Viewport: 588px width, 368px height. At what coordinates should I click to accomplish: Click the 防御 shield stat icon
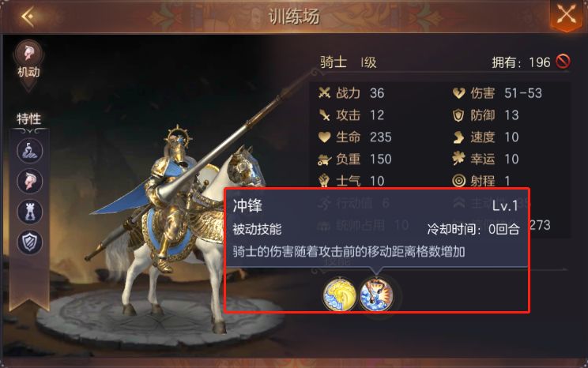tap(458, 115)
